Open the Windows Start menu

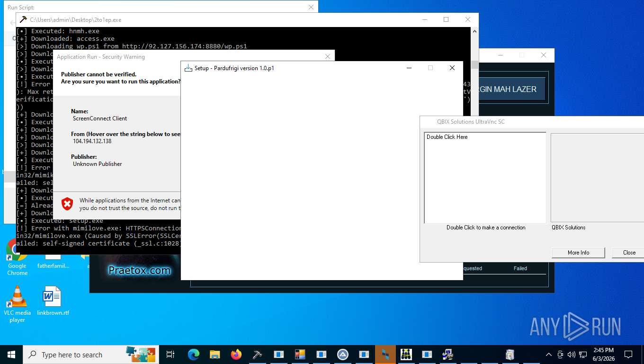pyautogui.click(x=11, y=354)
